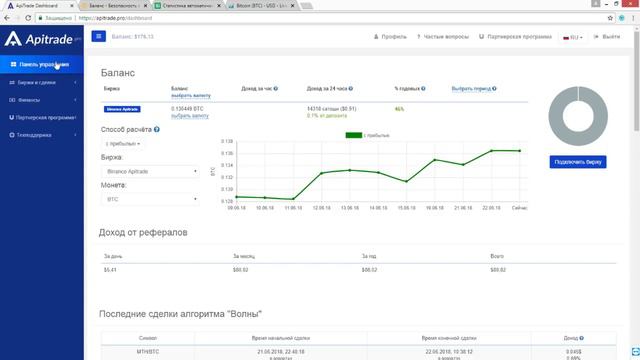Click the Выбрать период link

pyautogui.click(x=471, y=89)
